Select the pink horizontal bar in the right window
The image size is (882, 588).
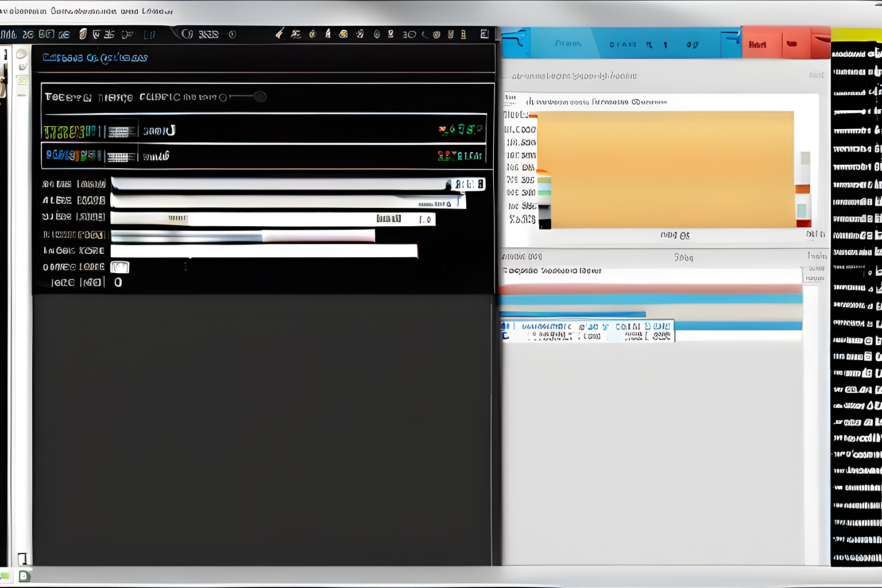(651, 289)
